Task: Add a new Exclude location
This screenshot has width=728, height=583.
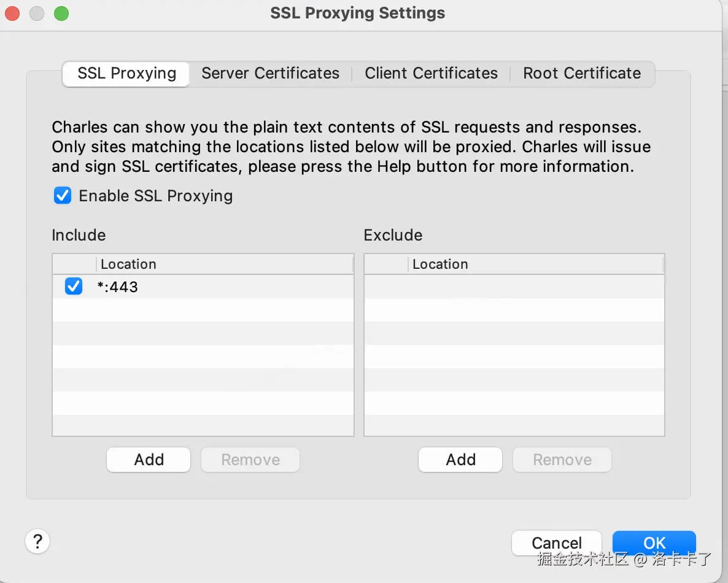Action: [460, 460]
